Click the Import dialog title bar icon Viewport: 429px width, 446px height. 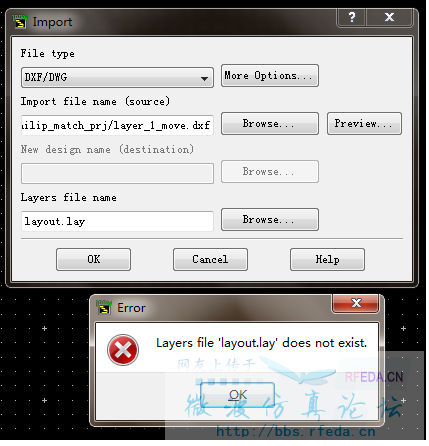(x=20, y=22)
